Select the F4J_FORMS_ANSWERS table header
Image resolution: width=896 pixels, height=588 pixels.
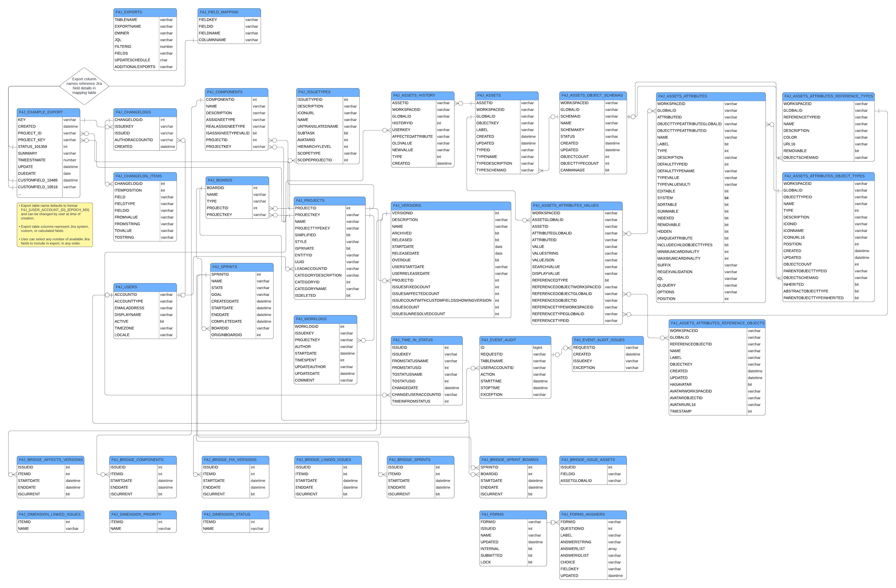[593, 515]
